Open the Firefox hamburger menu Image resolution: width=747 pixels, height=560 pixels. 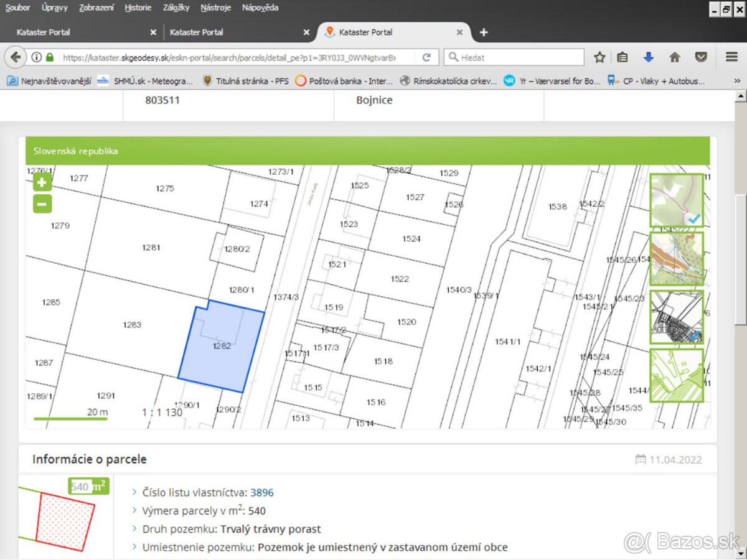[731, 57]
